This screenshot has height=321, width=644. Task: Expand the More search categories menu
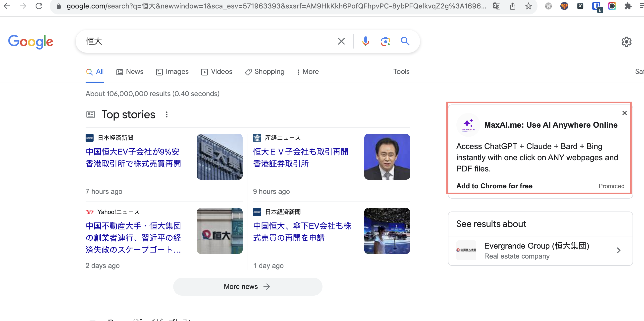point(308,72)
